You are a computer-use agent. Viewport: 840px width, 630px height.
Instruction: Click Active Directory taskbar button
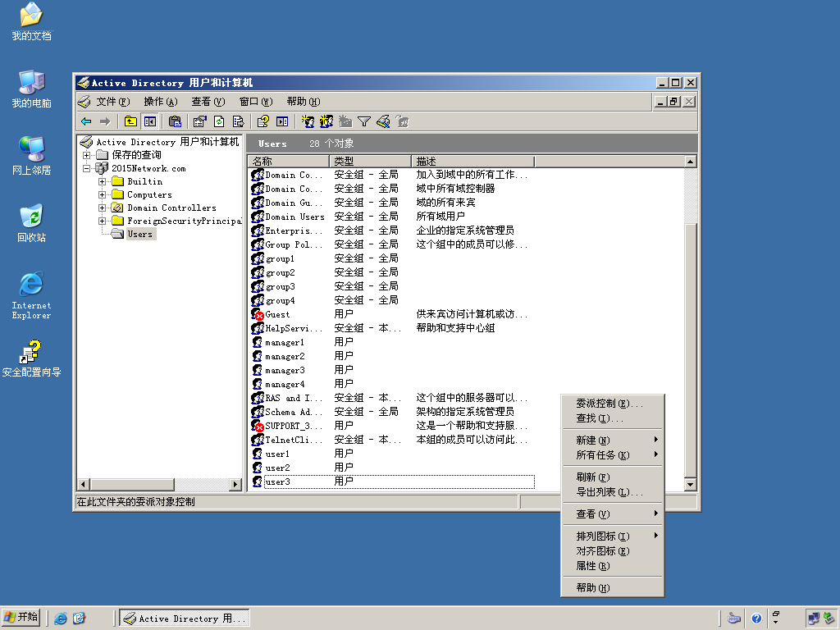[x=185, y=619]
